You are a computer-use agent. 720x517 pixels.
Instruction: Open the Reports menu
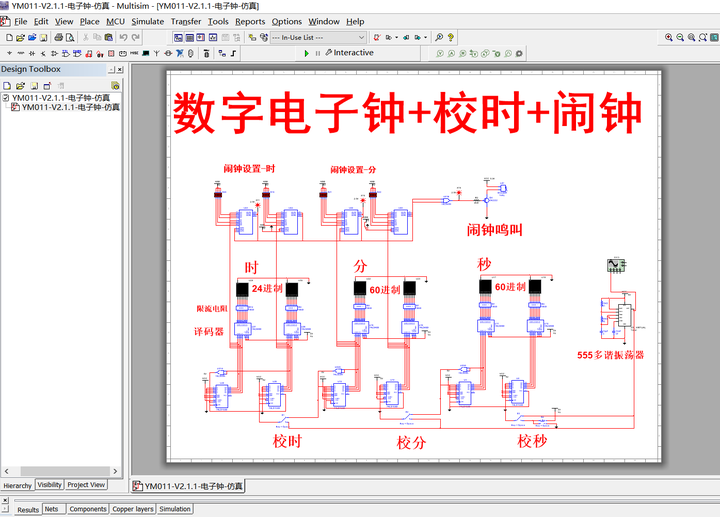point(250,22)
